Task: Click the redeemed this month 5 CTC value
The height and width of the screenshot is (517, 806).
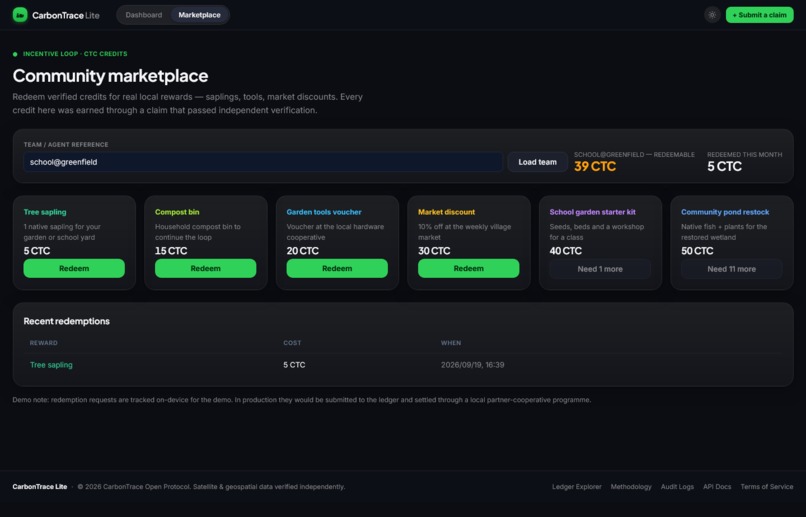Action: click(x=724, y=167)
